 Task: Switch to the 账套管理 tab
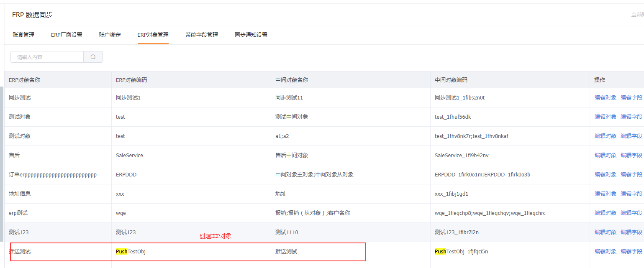point(23,35)
